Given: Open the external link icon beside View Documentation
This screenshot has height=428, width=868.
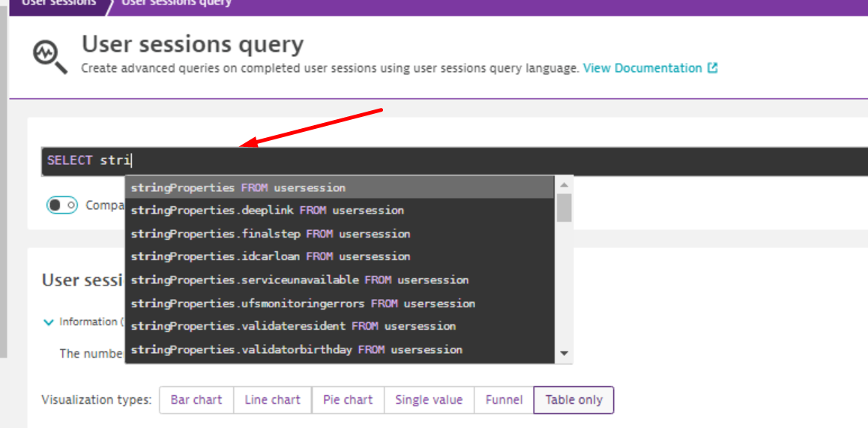Looking at the screenshot, I should point(712,68).
